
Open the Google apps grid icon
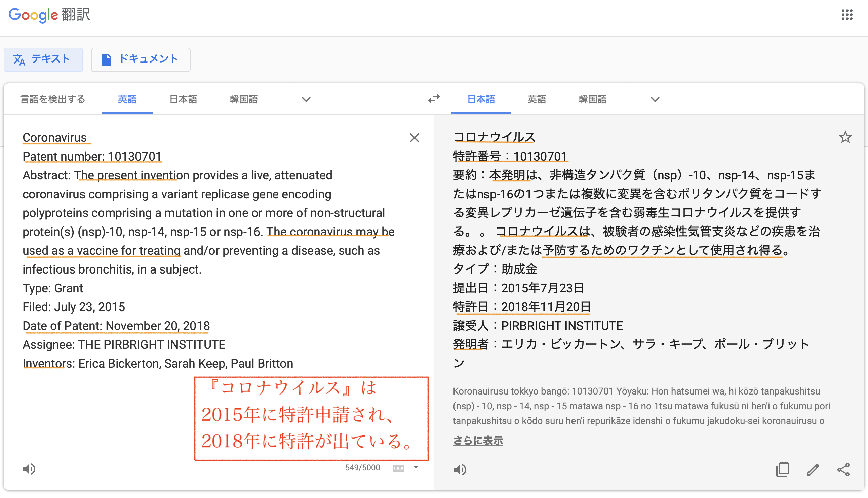pos(847,15)
